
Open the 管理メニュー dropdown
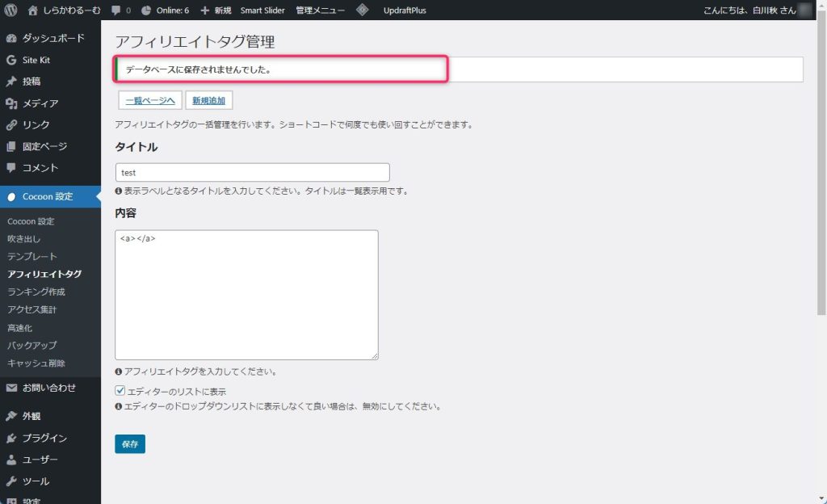[320, 10]
